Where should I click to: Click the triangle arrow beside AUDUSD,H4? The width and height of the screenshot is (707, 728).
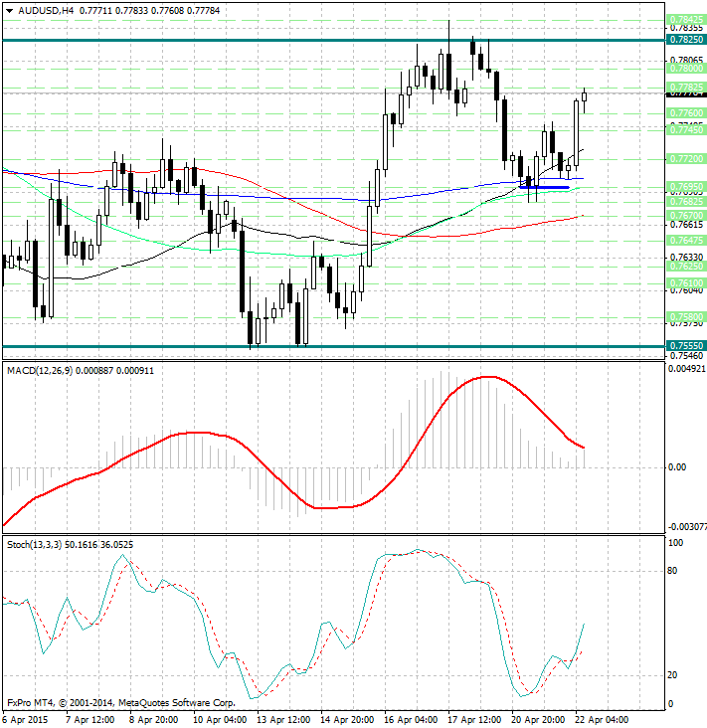tap(10, 11)
